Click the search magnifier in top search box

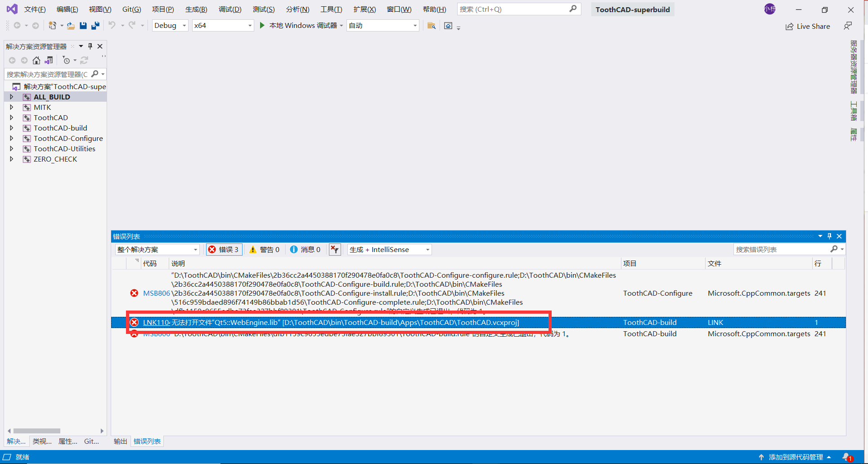[573, 9]
